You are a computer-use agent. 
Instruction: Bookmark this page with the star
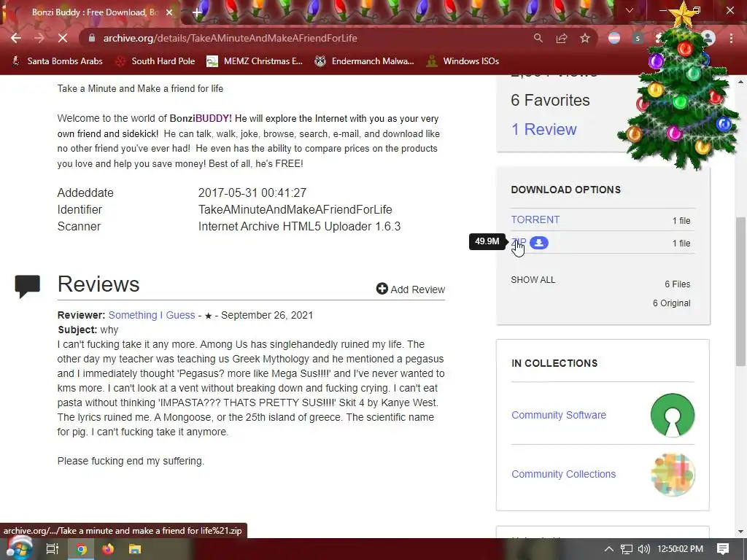[585, 38]
